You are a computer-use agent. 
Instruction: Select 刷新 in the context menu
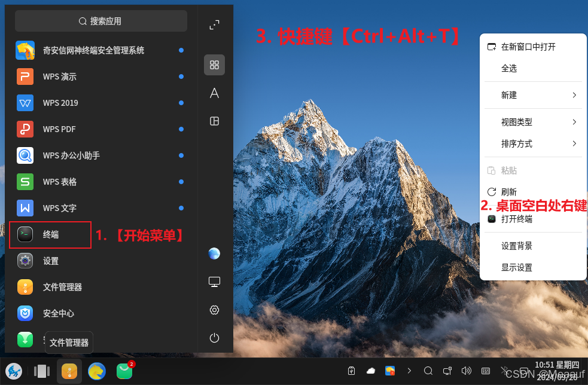point(533,192)
